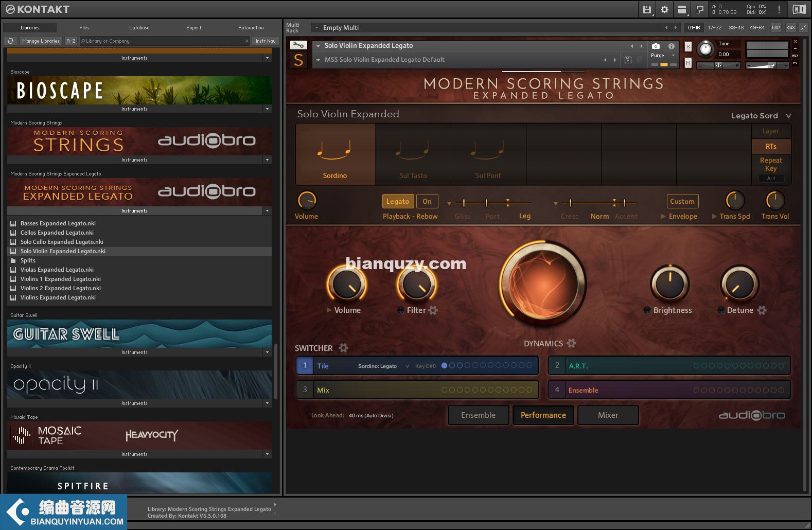
Task: Toggle the KSP multi script button
Action: 776,27
